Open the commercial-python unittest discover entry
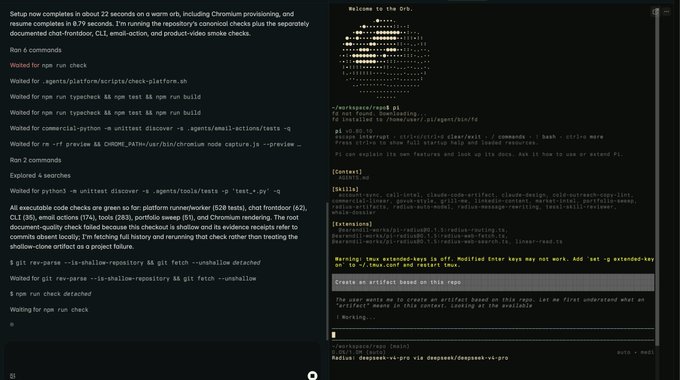Viewport: 680px width, 380px height. coord(150,128)
